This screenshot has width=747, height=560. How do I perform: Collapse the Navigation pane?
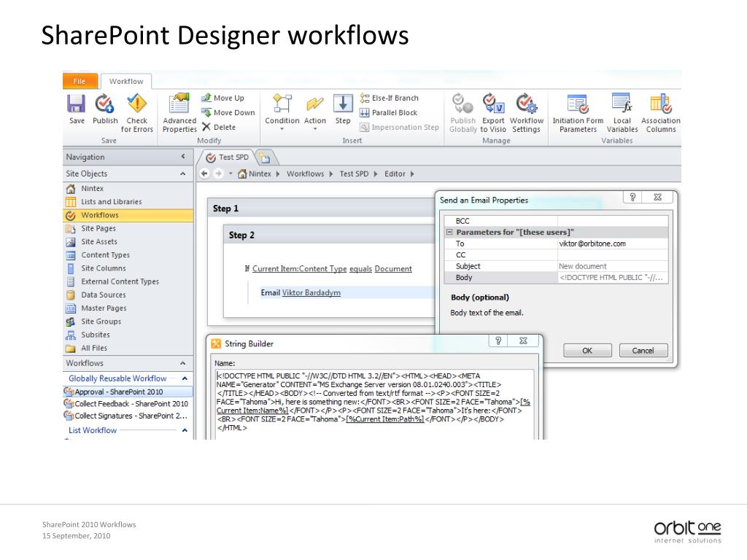click(183, 157)
